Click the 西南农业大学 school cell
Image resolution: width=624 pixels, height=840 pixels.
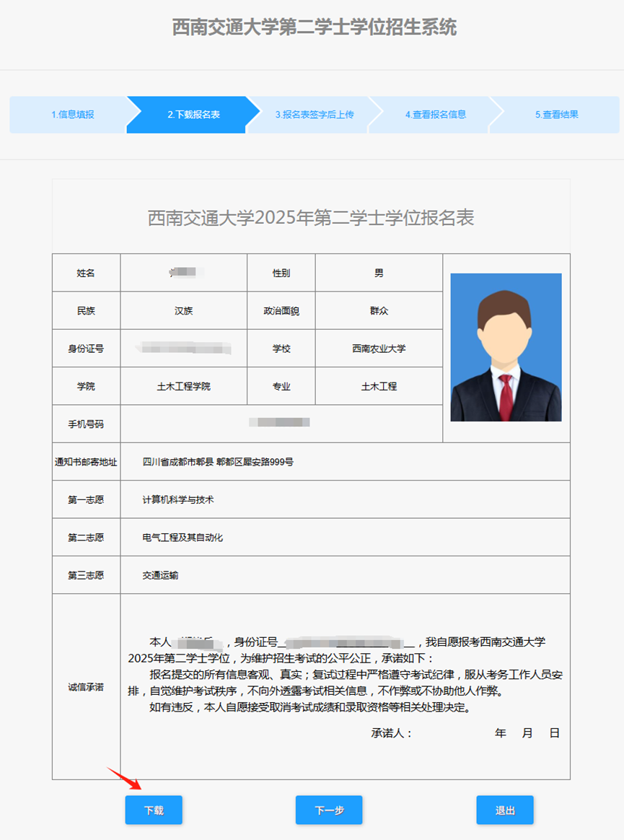(x=379, y=349)
